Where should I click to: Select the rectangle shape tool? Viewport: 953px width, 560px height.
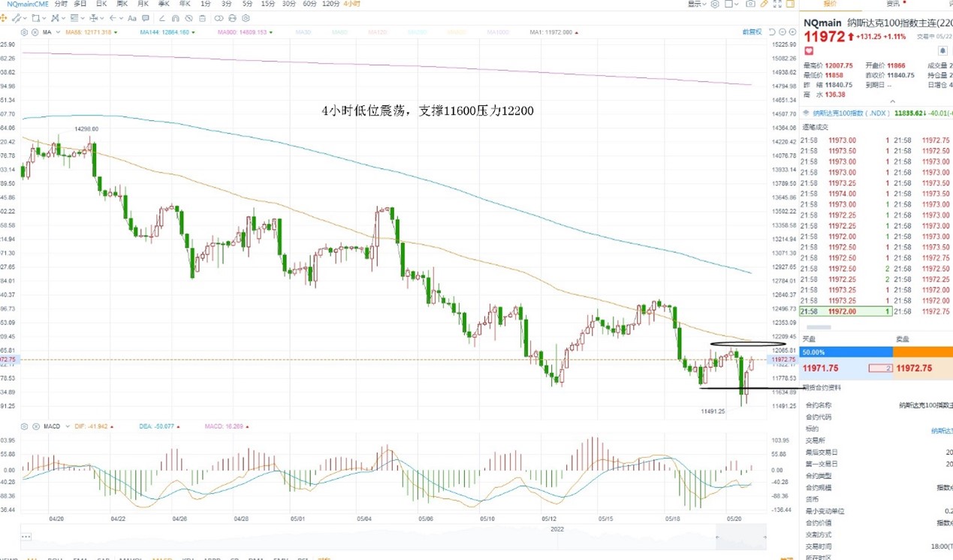pos(35,18)
